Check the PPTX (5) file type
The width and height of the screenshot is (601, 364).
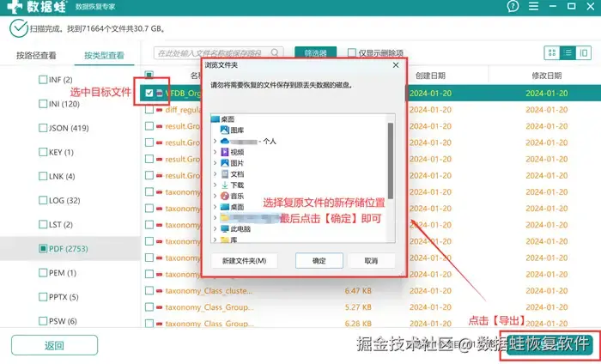point(43,297)
